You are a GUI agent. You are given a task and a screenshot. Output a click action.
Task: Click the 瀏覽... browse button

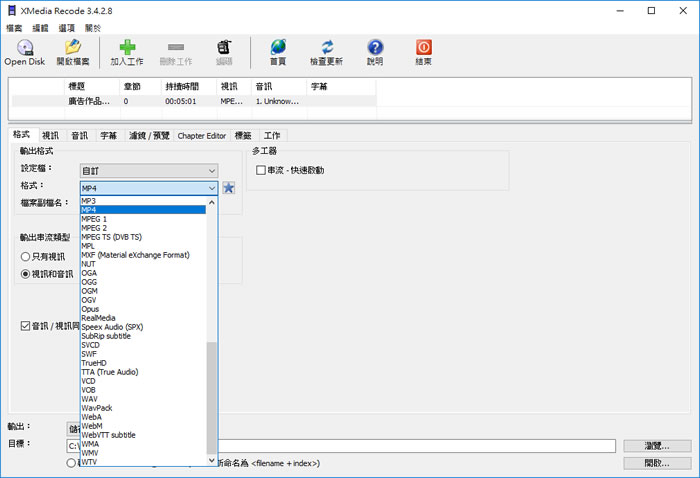click(x=657, y=446)
